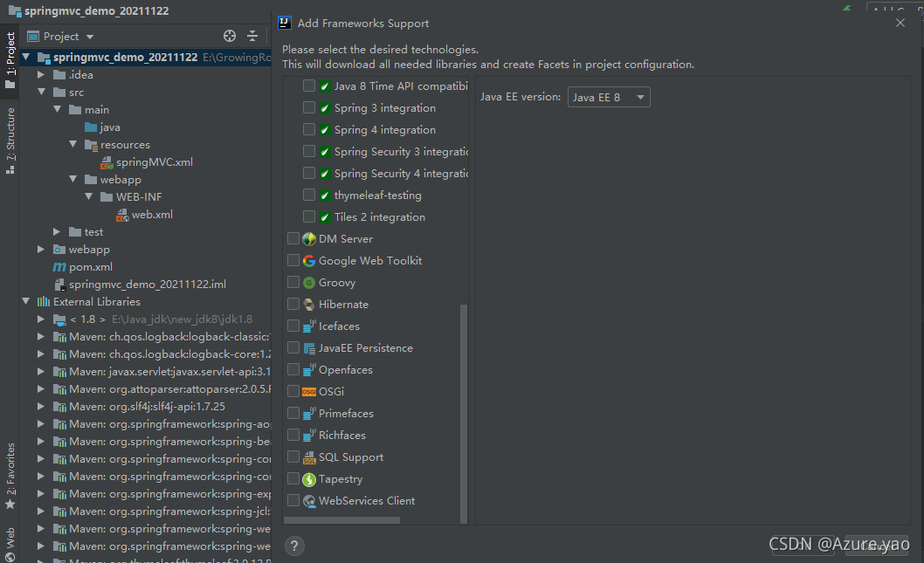The width and height of the screenshot is (924, 563).
Task: Select the Spring Security 3 integration label
Action: pos(402,152)
